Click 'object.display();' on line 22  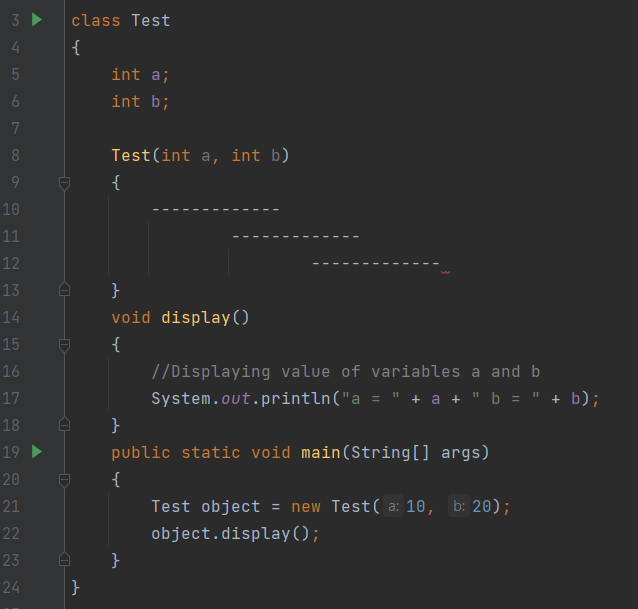coord(236,533)
